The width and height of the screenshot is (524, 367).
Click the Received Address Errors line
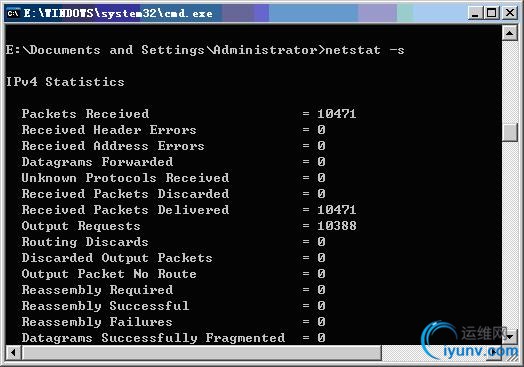click(x=174, y=146)
